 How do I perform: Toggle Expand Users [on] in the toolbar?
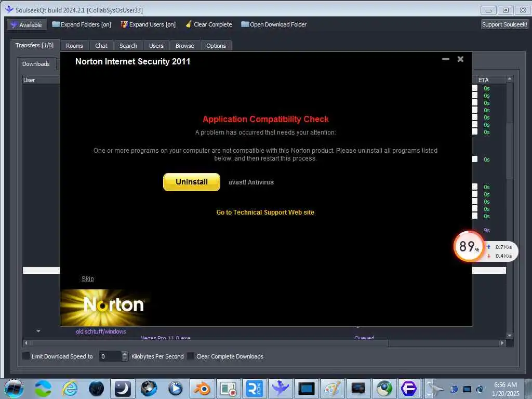[148, 24]
